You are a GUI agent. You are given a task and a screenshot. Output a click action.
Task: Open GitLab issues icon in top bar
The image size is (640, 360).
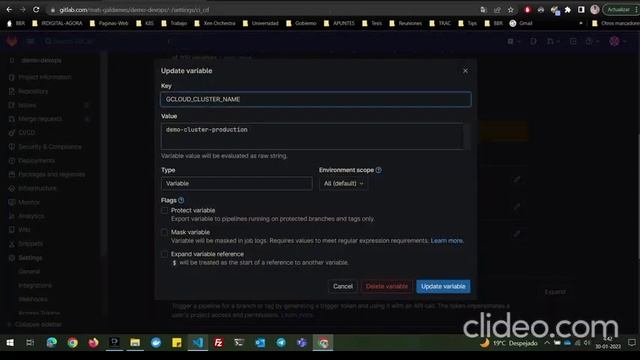tap(533, 41)
